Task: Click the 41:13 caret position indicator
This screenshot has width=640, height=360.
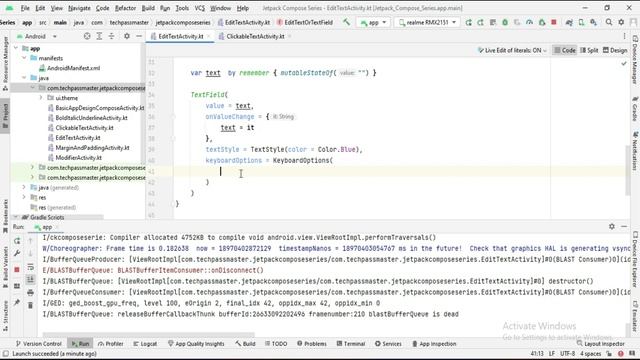Action: point(537,354)
